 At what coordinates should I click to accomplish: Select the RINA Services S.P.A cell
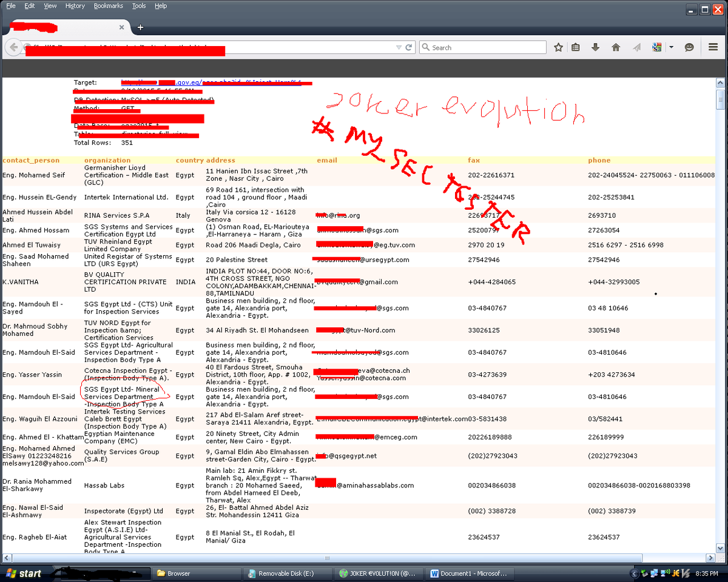[x=116, y=215]
